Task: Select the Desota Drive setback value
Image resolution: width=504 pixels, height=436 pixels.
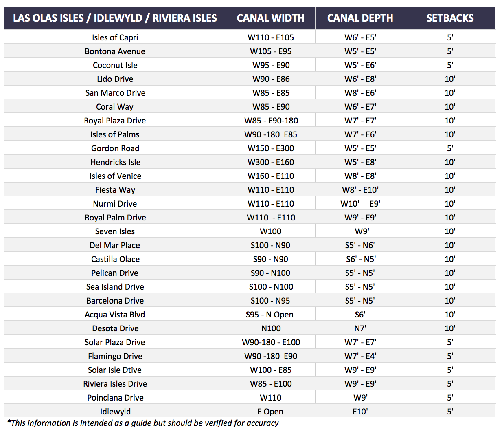Action: (450, 328)
